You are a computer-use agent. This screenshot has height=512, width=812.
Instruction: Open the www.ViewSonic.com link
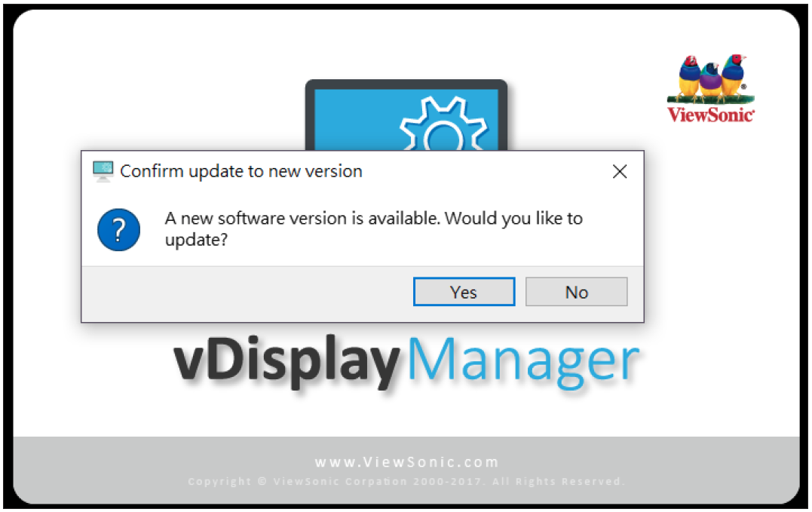406,461
